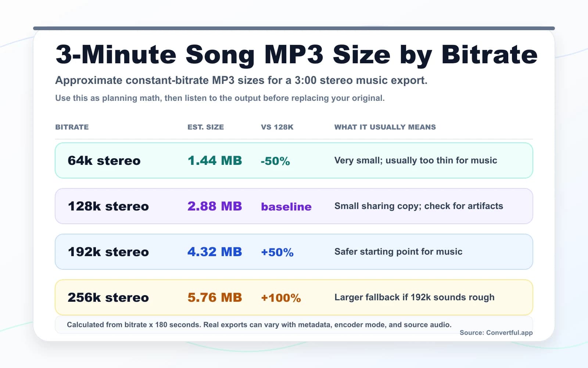This screenshot has height=368, width=588.
Task: Open the Source: Convertful.app link
Action: click(x=496, y=332)
